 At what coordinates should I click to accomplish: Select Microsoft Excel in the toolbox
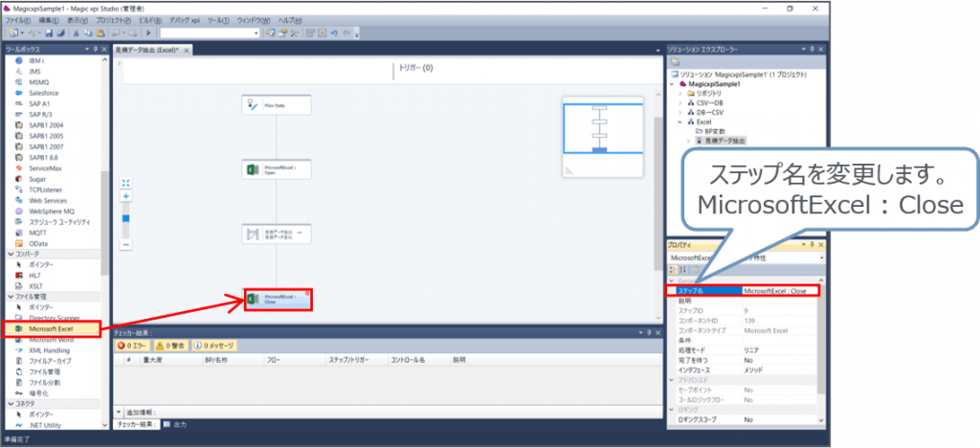pos(50,328)
